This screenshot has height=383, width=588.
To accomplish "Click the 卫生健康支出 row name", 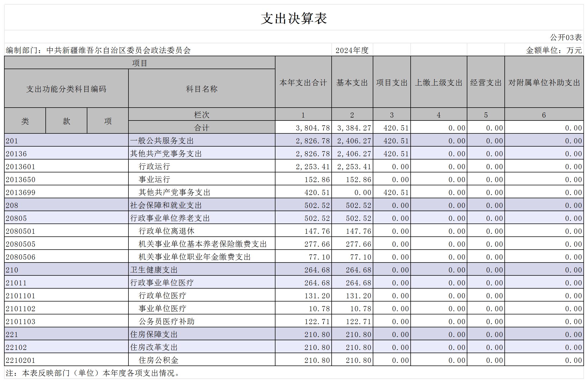I will 154,270.
